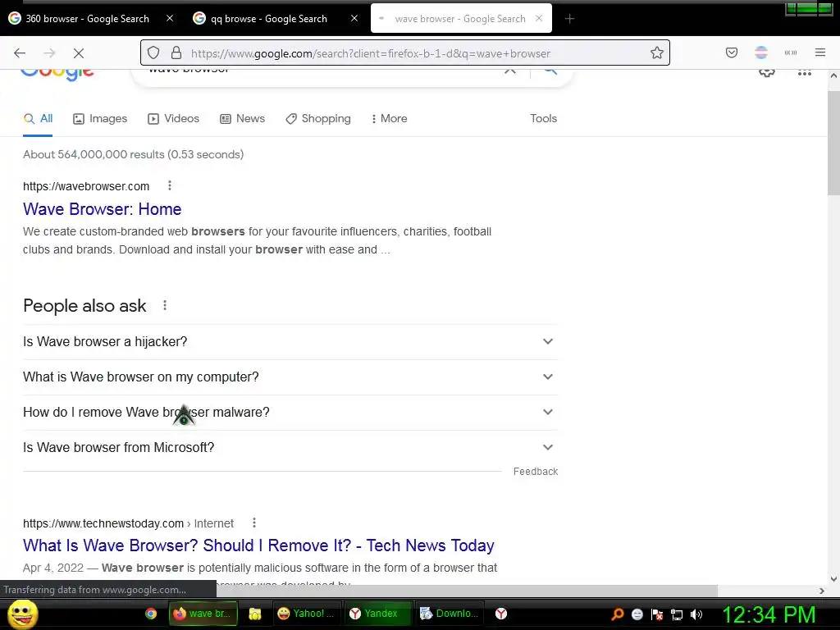
Task: Click 'About 564,000,000 results' text
Action: pyautogui.click(x=94, y=154)
